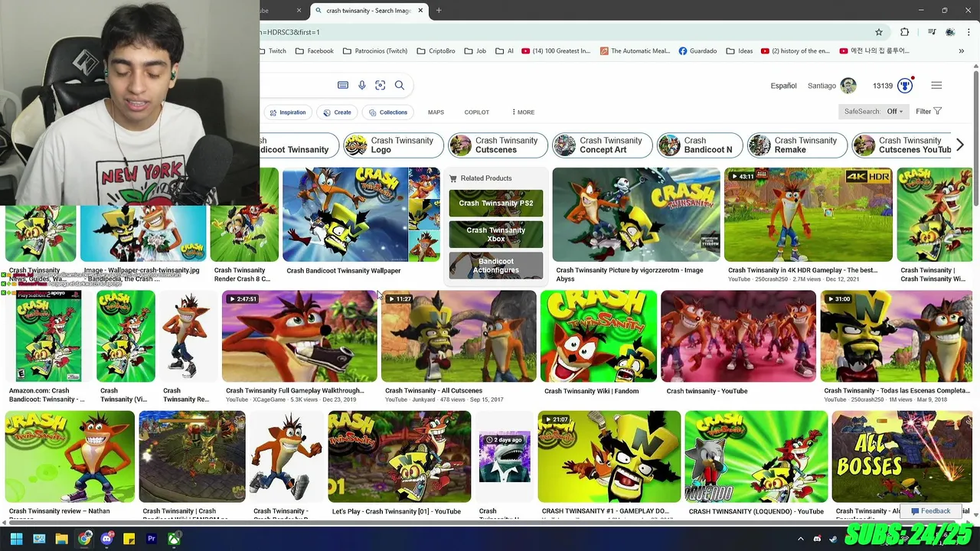Select the Crash Twinsanity Cutscenes suggestion chip

(x=496, y=145)
